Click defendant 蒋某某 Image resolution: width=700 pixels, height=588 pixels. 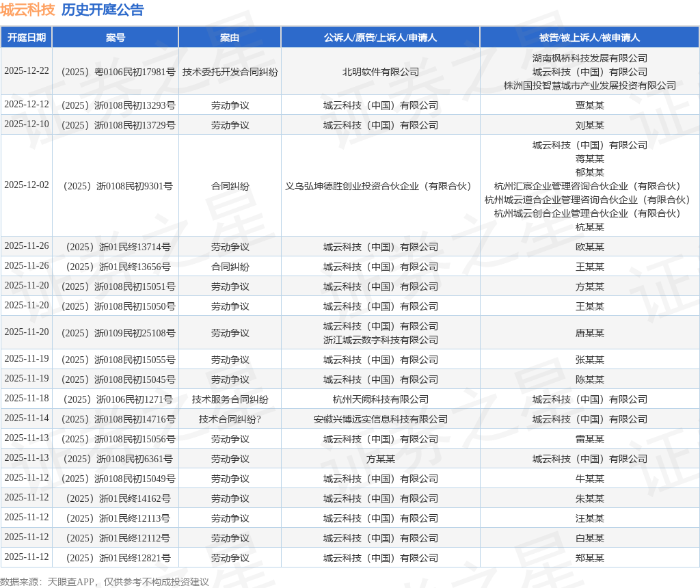590,159
